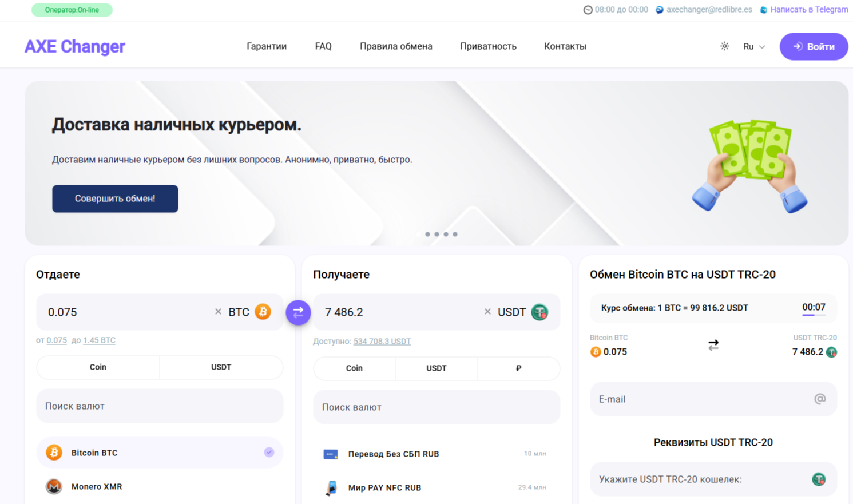The width and height of the screenshot is (853, 504).
Task: Click the Реквизиты USDT TRC-20 heading
Action: coord(713,442)
